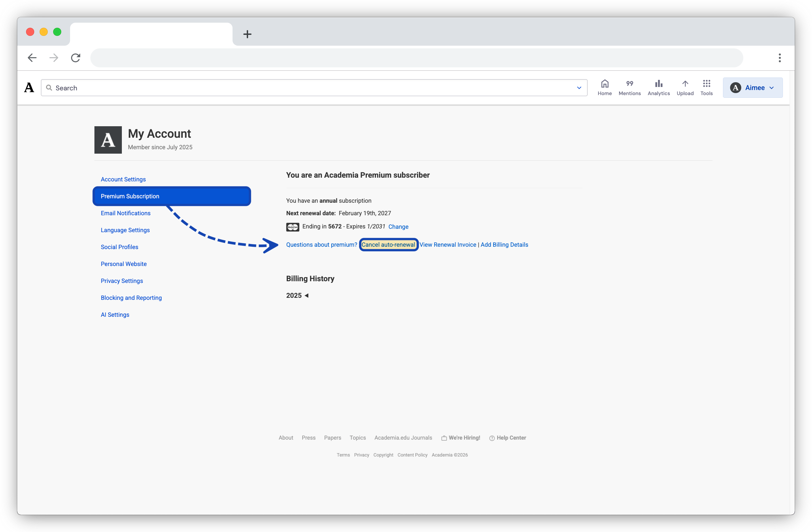The width and height of the screenshot is (812, 532).
Task: Click Terms footer link
Action: pyautogui.click(x=343, y=455)
